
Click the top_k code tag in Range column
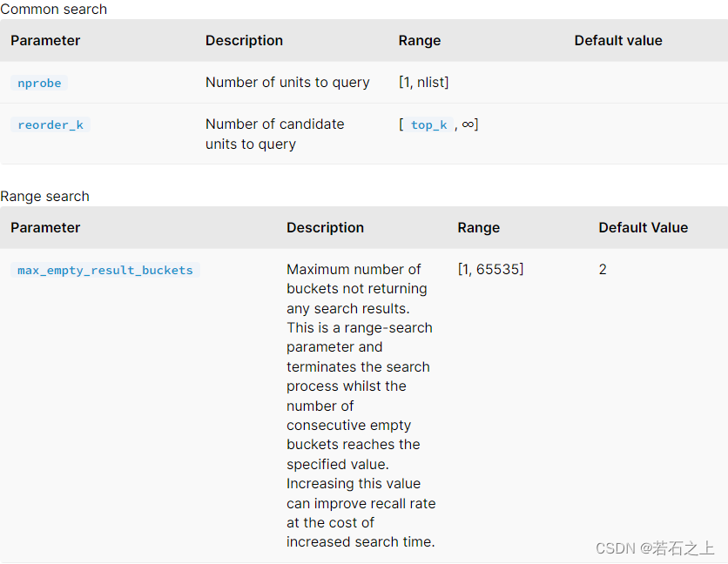[x=428, y=125]
